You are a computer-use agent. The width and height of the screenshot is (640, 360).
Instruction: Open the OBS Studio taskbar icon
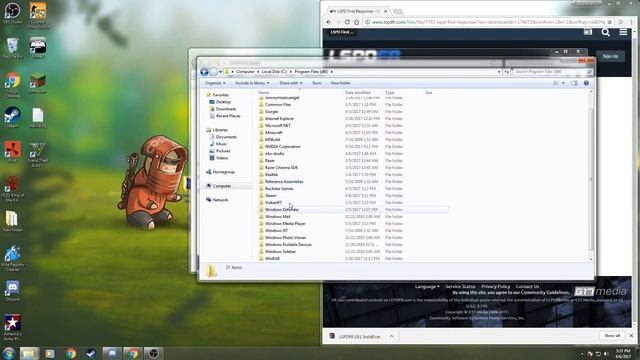[x=153, y=353]
